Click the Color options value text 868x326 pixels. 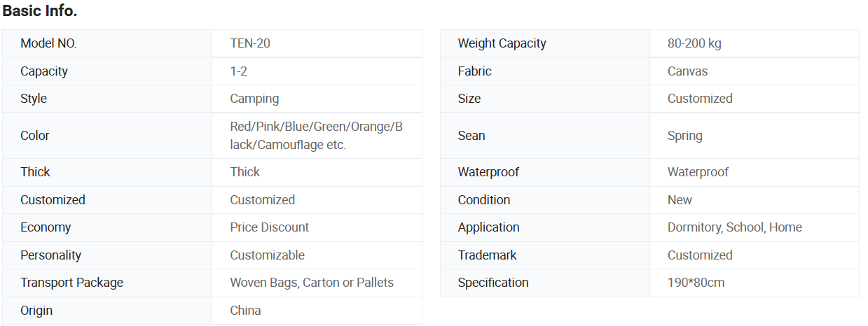point(316,136)
